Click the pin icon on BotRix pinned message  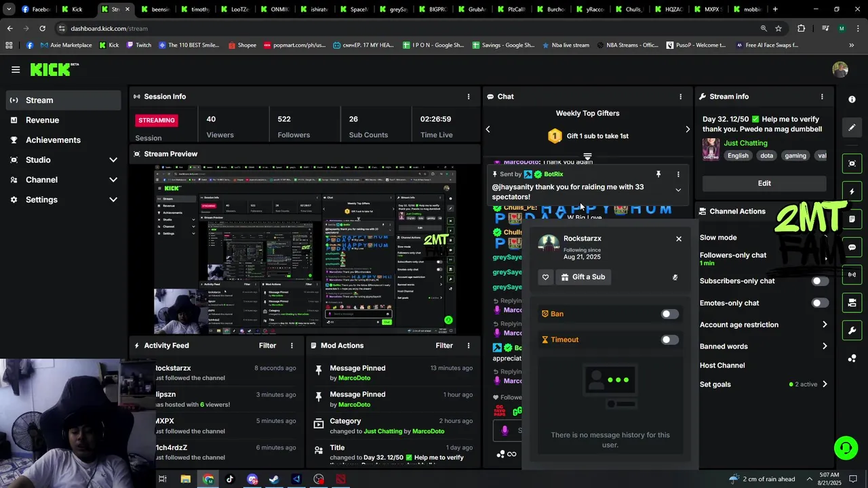point(658,174)
